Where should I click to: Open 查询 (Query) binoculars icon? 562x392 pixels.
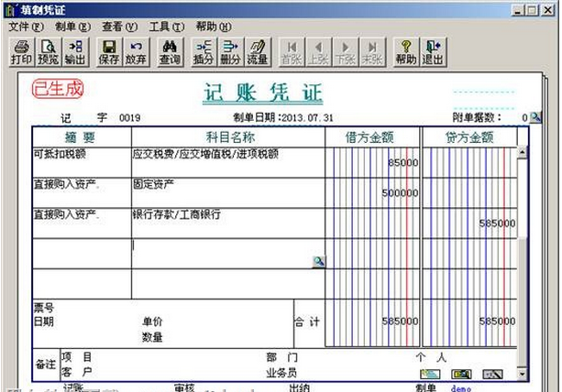click(170, 51)
